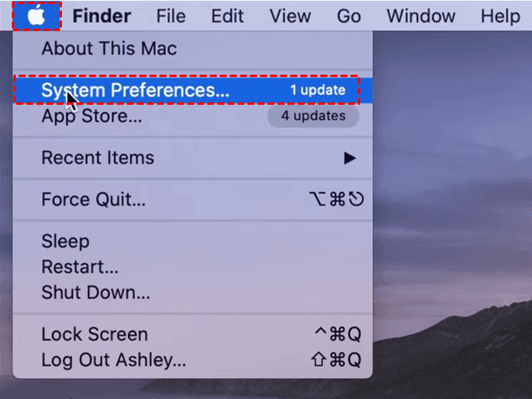Viewport: 532px width, 399px height.
Task: Put the Mac to Sleep
Action: tap(65, 241)
